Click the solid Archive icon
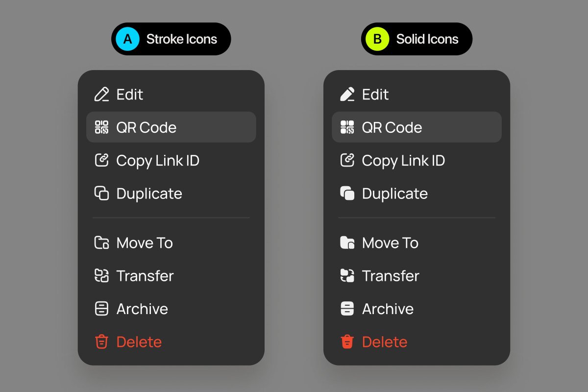This screenshot has width=588, height=392. [347, 309]
